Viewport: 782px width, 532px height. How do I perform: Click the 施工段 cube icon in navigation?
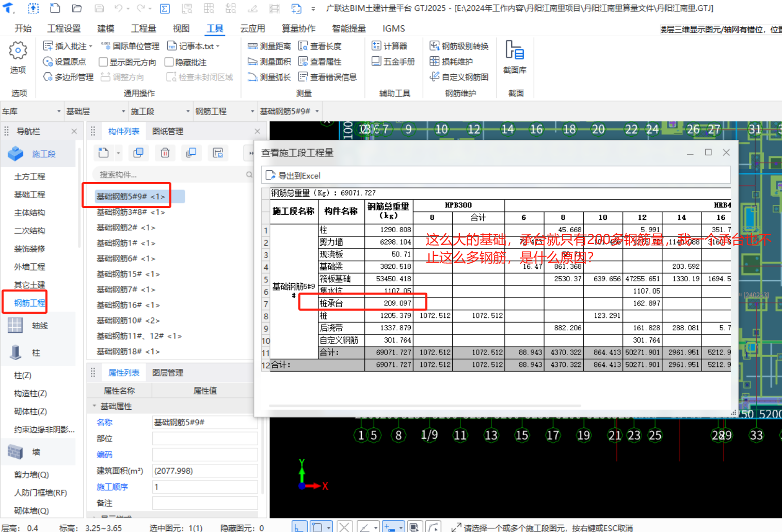tap(15, 154)
